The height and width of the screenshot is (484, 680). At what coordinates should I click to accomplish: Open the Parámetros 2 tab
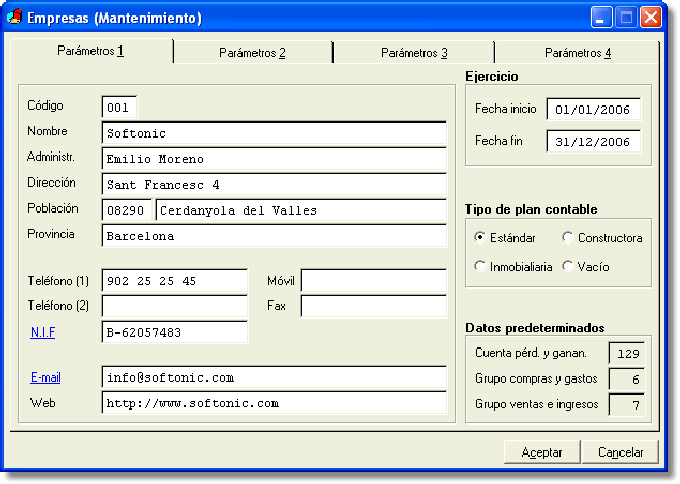(252, 53)
